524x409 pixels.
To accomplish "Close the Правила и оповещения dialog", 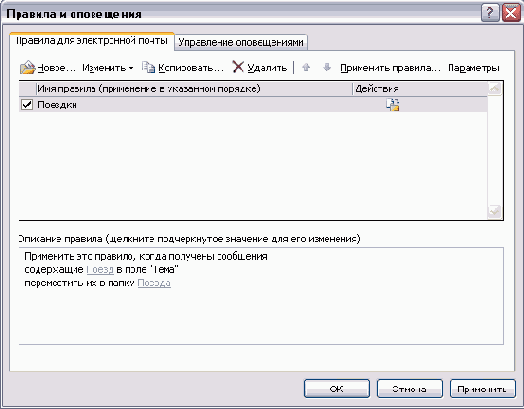I will point(511,13).
